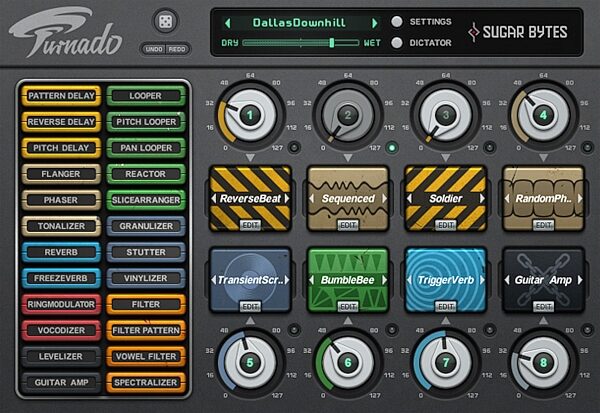This screenshot has width=600, height=413.
Task: Next preset arrow on ReverseBeat slot
Action: click(x=287, y=198)
